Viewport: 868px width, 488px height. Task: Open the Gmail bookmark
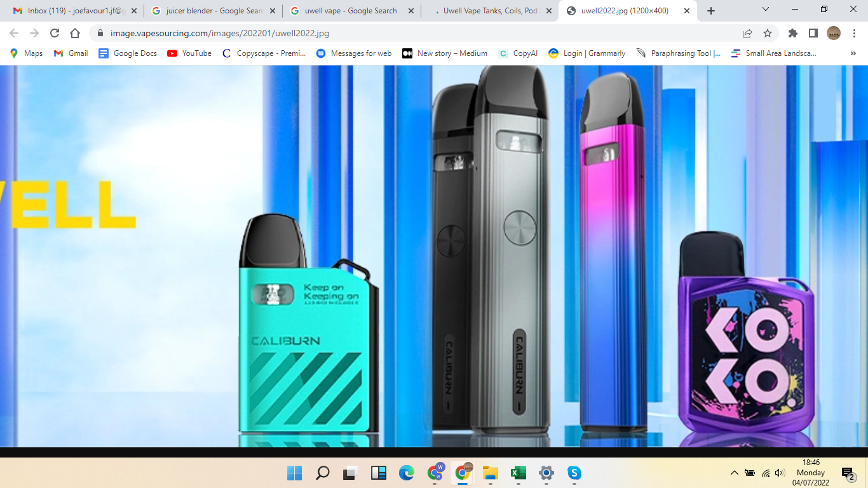(x=70, y=53)
